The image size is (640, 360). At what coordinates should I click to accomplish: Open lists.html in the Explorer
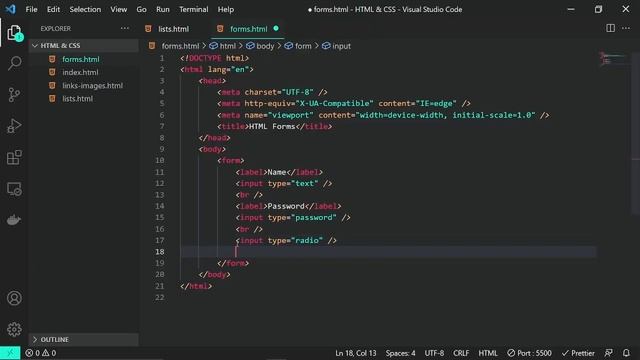tap(78, 98)
